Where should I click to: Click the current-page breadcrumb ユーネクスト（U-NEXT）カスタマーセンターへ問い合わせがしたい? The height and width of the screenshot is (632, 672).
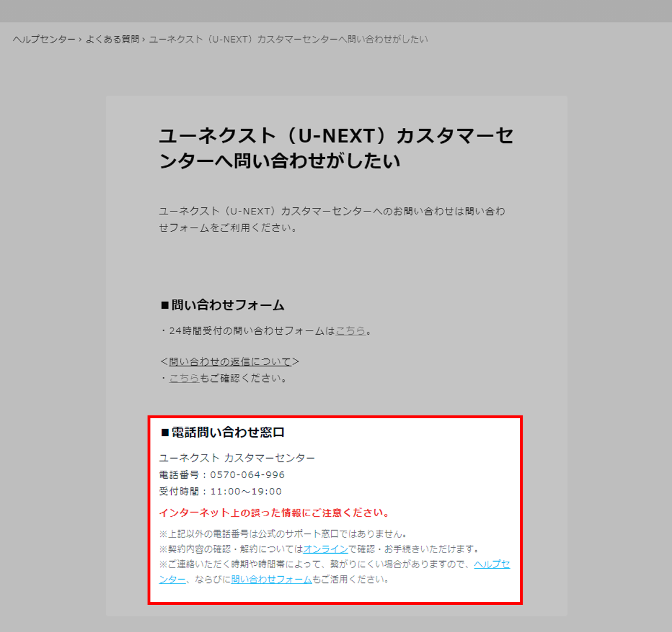pyautogui.click(x=288, y=39)
